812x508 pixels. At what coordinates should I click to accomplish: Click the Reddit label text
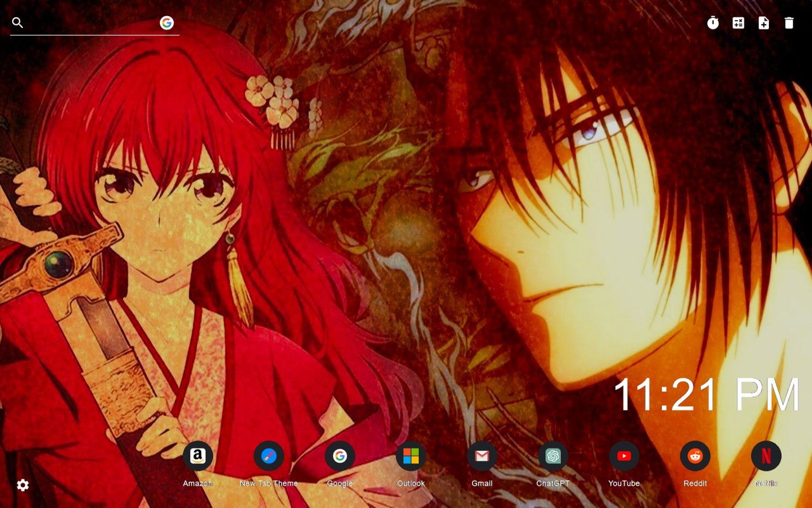click(x=695, y=483)
